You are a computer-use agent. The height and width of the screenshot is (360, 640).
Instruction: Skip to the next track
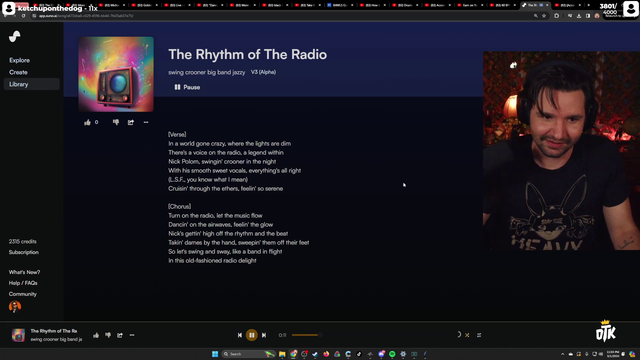(x=264, y=335)
